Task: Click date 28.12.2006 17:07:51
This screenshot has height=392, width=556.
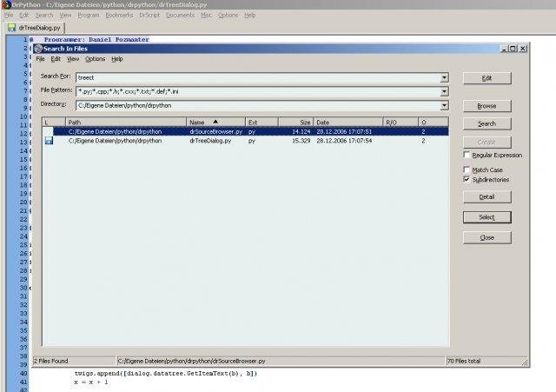Action: pos(344,131)
